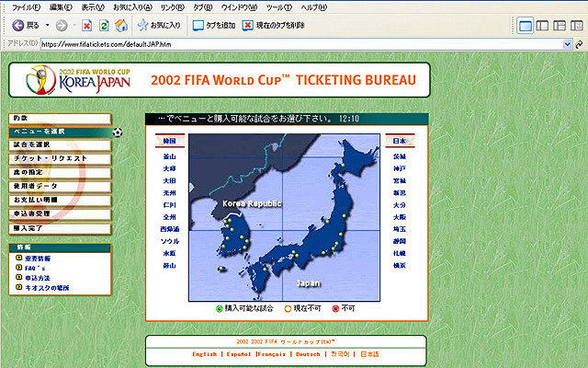
Task: Open the forward history dropdown arrow
Action: 74,25
